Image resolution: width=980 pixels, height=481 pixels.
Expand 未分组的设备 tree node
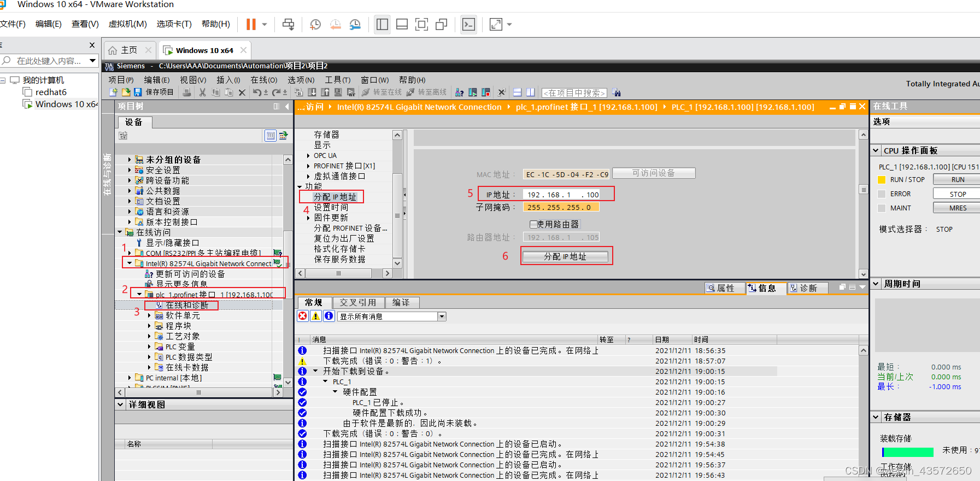click(x=130, y=160)
